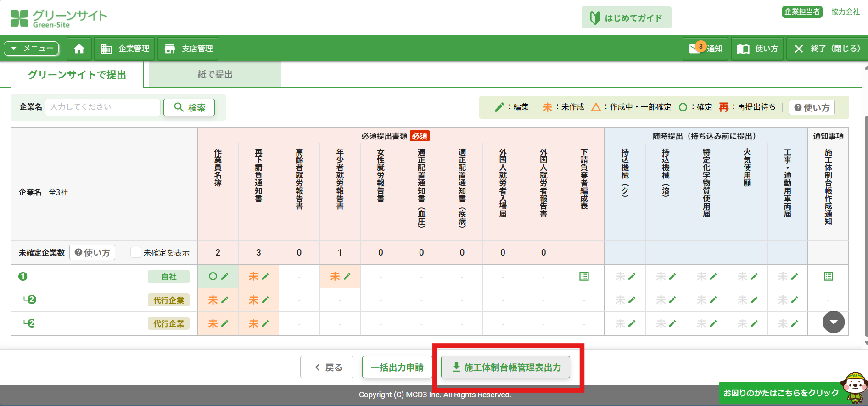This screenshot has height=406, width=868.
Task: Click the home icon in navigation bar
Action: click(x=79, y=49)
